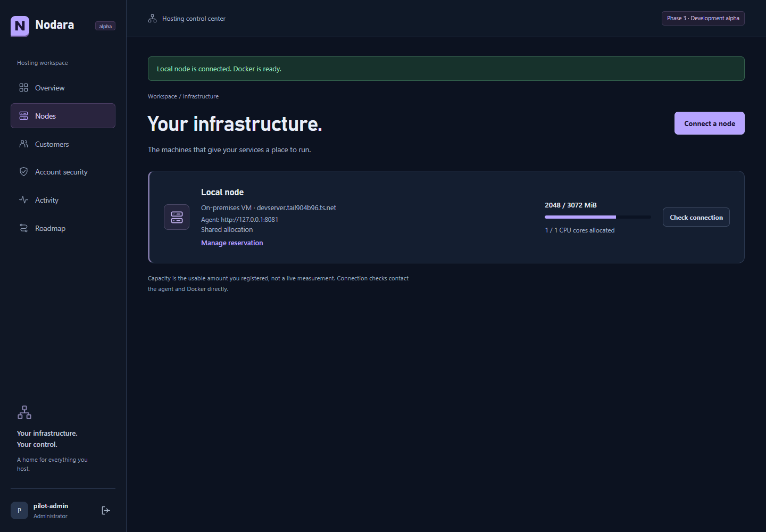
Task: Click the Nodes server icon in sidebar
Action: [23, 116]
